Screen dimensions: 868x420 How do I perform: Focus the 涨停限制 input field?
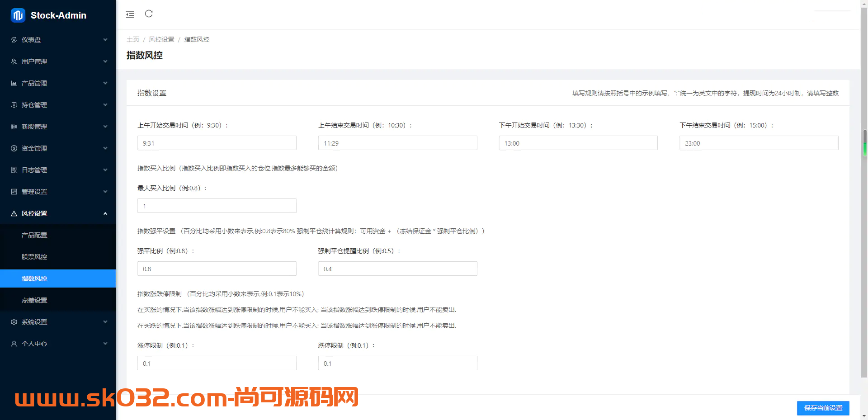[217, 363]
